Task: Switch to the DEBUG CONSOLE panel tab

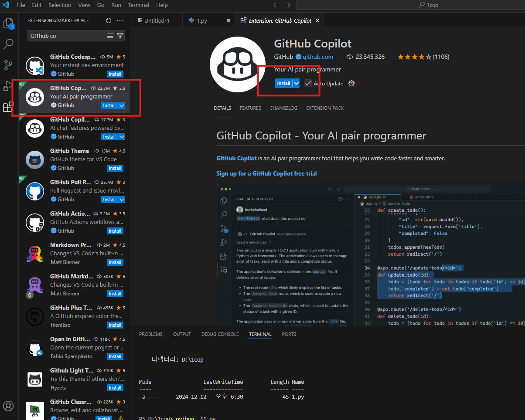Action: click(x=220, y=334)
